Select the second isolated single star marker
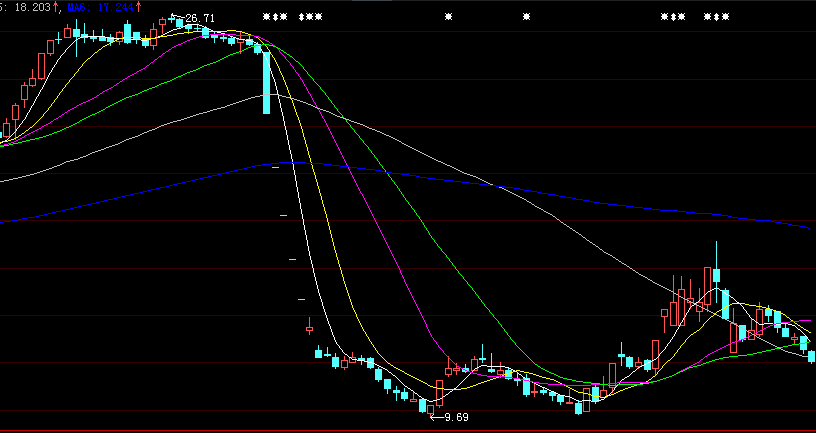 click(x=527, y=18)
